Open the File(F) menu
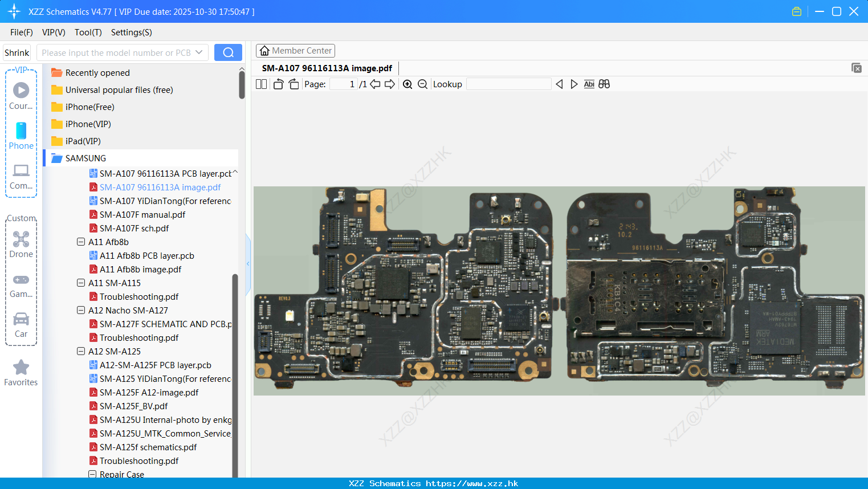The width and height of the screenshot is (868, 489). coord(22,32)
